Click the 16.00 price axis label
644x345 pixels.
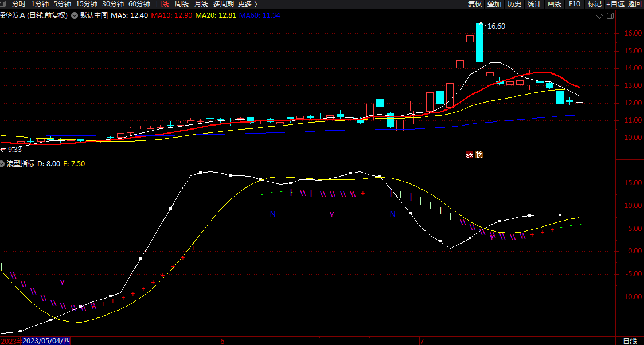click(x=633, y=33)
